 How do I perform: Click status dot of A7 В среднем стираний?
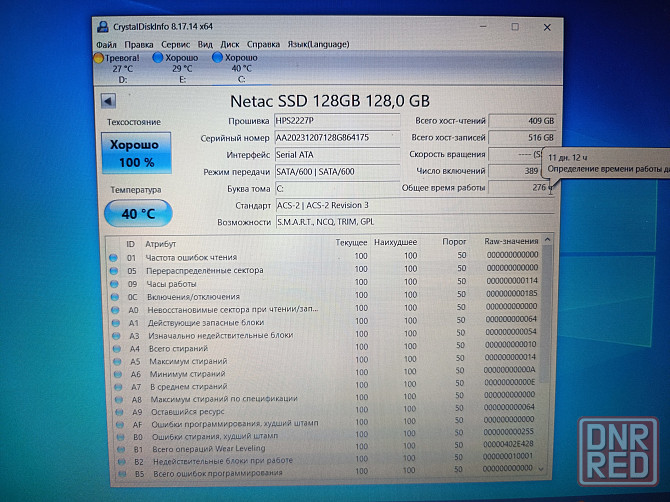pyautogui.click(x=118, y=387)
